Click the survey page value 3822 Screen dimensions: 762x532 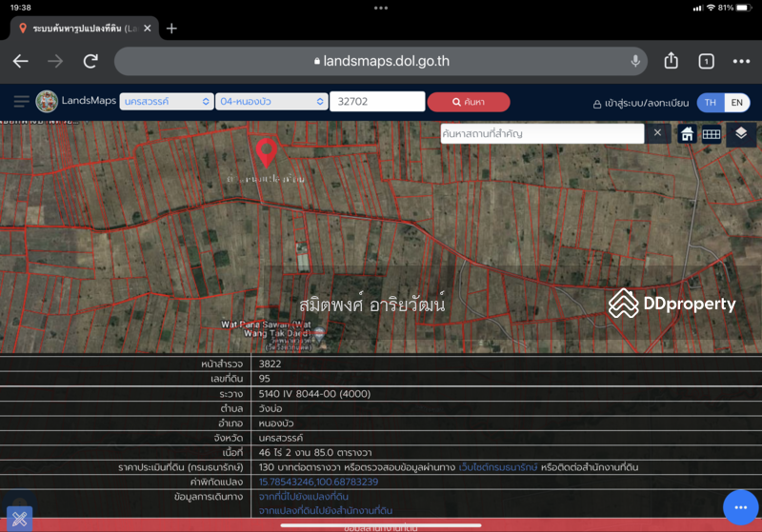270,364
